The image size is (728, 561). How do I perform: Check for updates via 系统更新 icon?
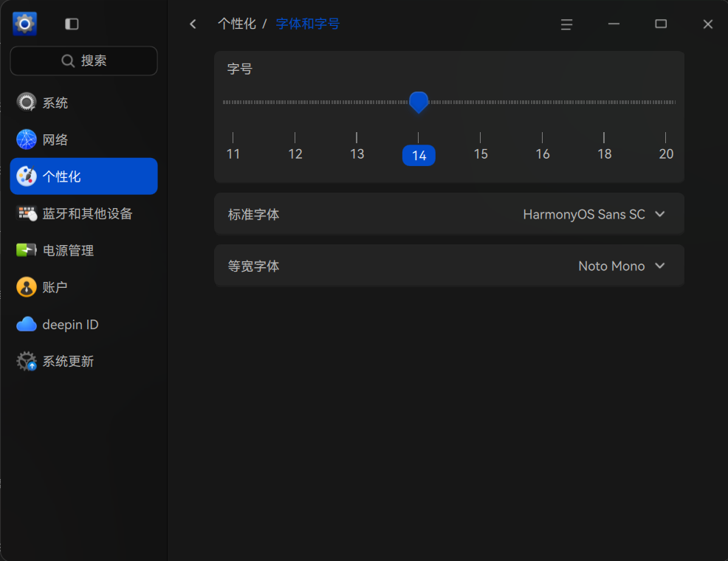pyautogui.click(x=26, y=361)
